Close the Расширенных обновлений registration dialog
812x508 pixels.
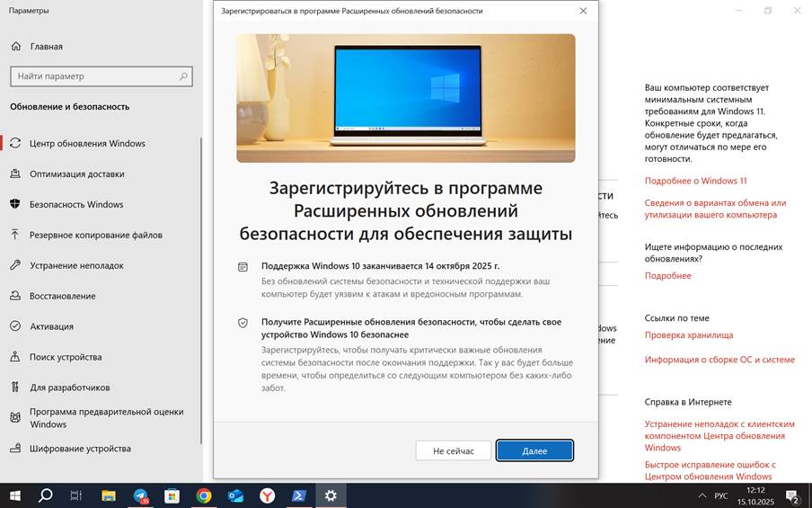(x=583, y=11)
